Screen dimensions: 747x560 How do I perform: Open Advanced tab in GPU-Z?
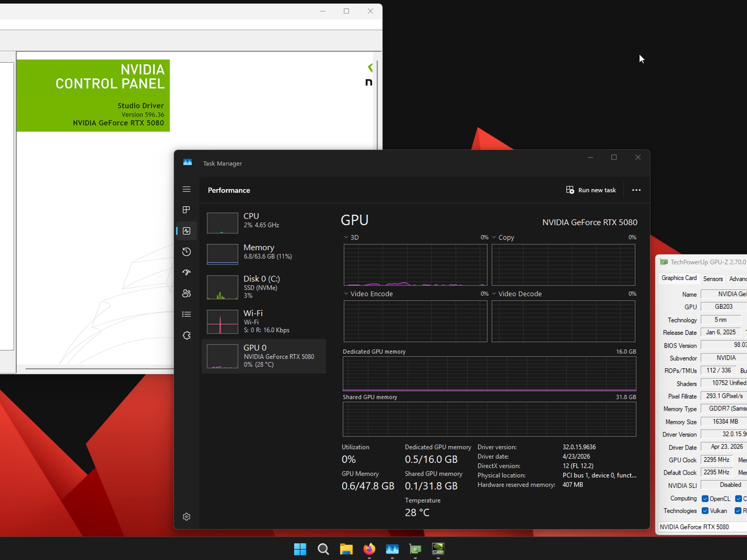[738, 279]
